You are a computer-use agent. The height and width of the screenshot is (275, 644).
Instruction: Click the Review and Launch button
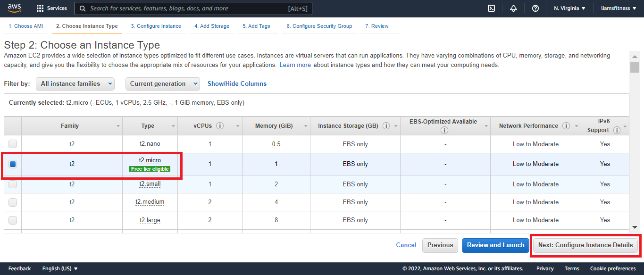(x=495, y=245)
